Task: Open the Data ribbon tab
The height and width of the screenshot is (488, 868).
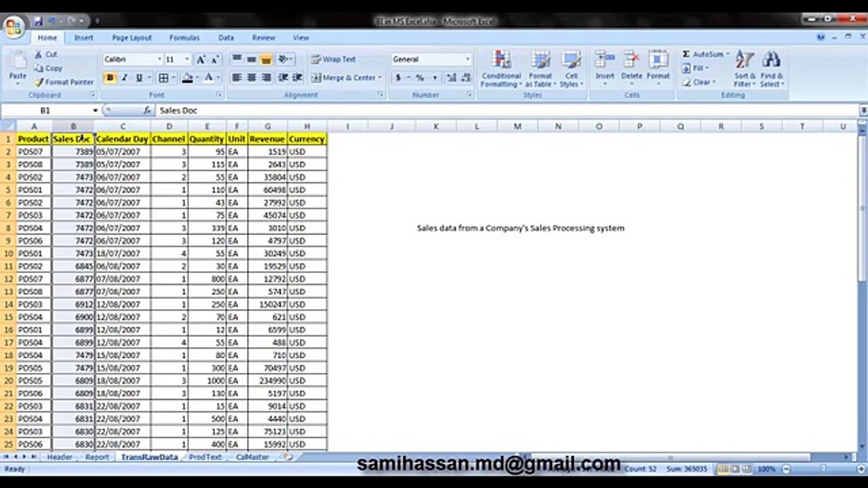Action: [226, 38]
